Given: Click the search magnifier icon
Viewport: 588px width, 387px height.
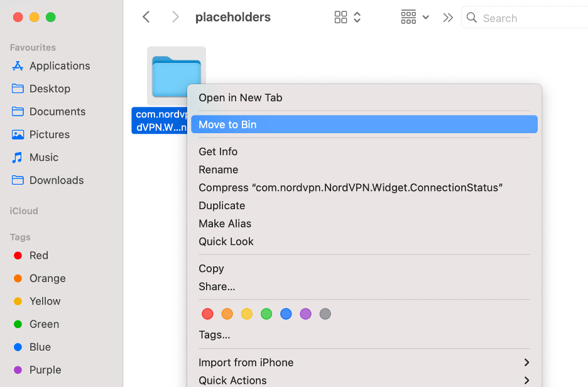Looking at the screenshot, I should [472, 18].
